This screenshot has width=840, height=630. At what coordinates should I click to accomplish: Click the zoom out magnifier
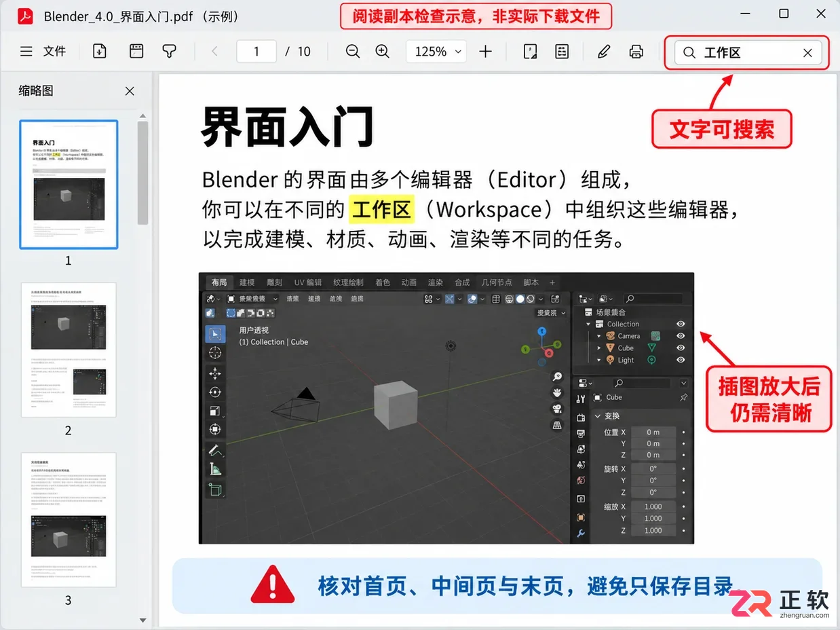(x=353, y=52)
